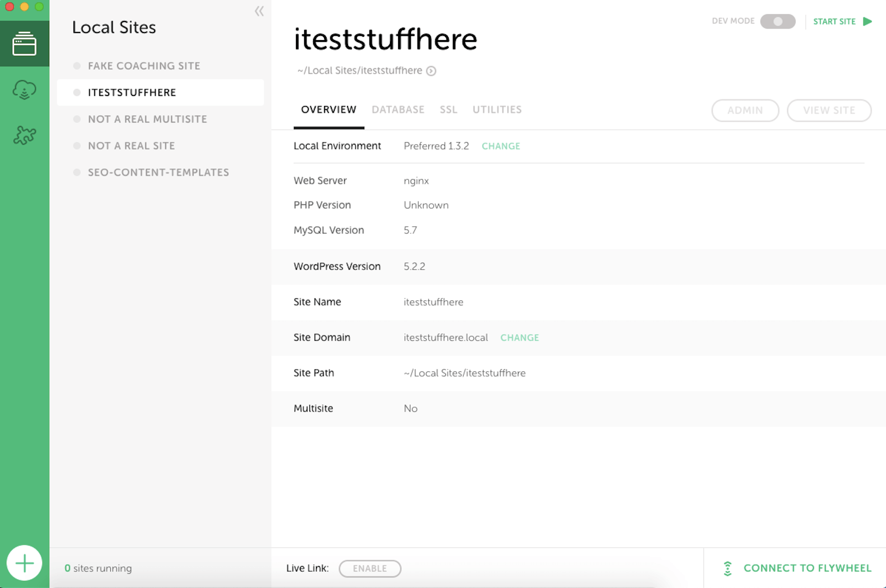886x588 pixels.
Task: Click the WordPress Version 5.2.2 value
Action: pyautogui.click(x=414, y=267)
